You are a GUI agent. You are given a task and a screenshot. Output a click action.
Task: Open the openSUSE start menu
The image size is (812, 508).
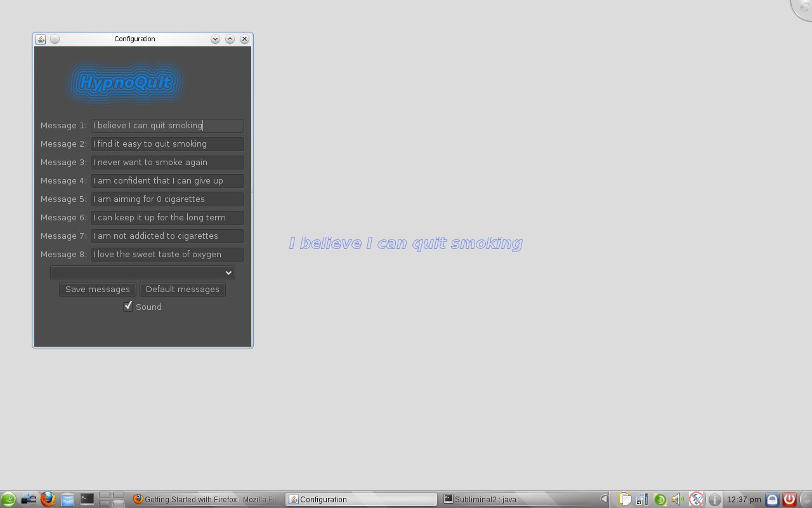tap(8, 500)
